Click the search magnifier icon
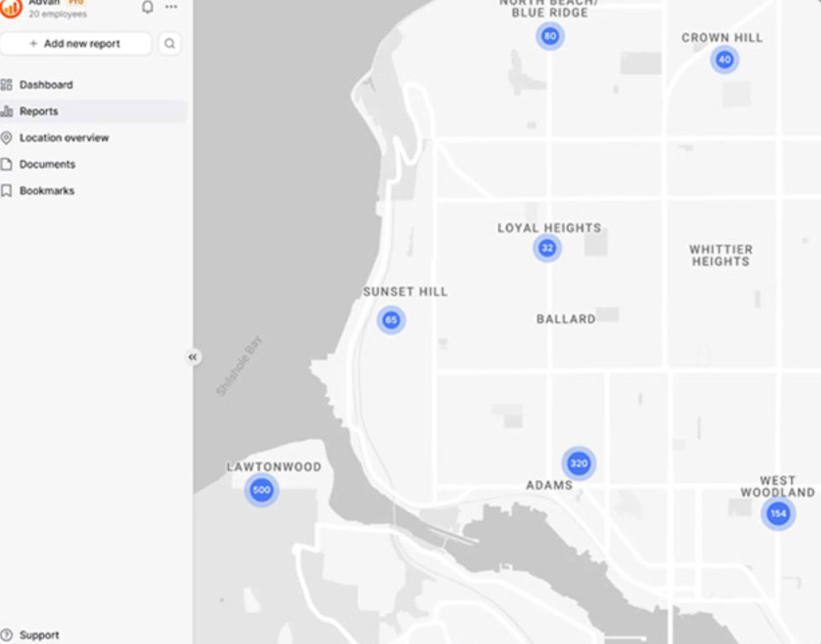821x644 pixels. [169, 44]
